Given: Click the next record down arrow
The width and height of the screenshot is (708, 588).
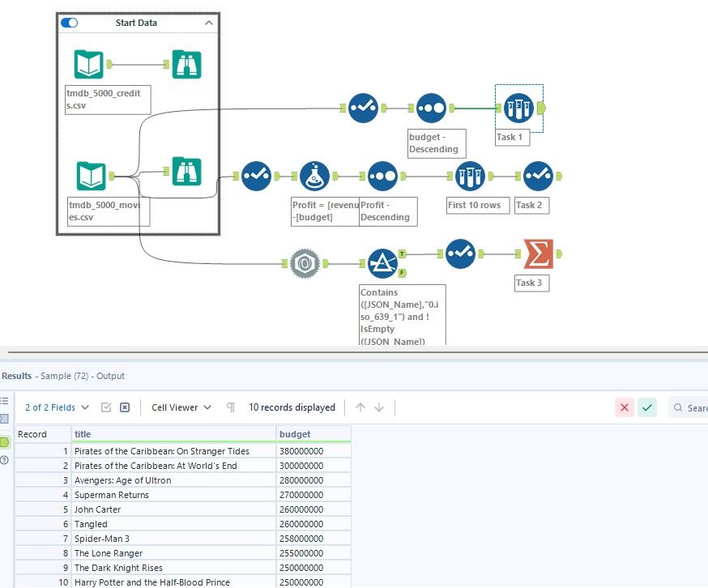Looking at the screenshot, I should click(379, 407).
